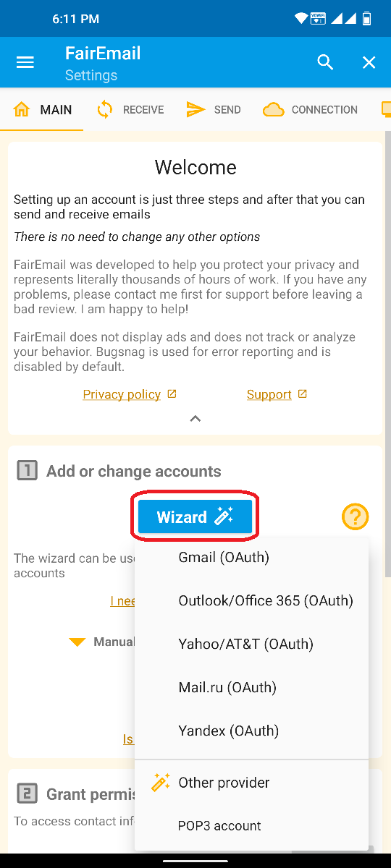Tap the magic wand beside Other provider
391x868 pixels.
tap(161, 783)
